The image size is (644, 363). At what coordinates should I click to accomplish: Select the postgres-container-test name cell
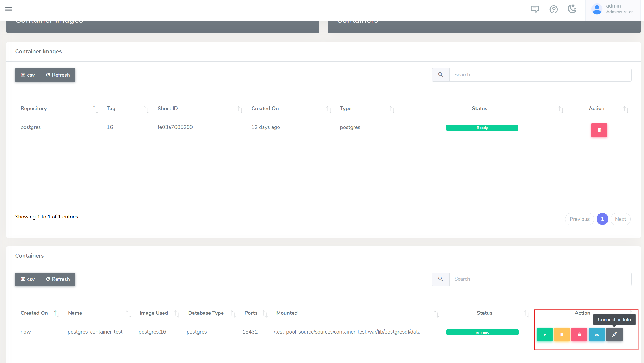point(95,332)
